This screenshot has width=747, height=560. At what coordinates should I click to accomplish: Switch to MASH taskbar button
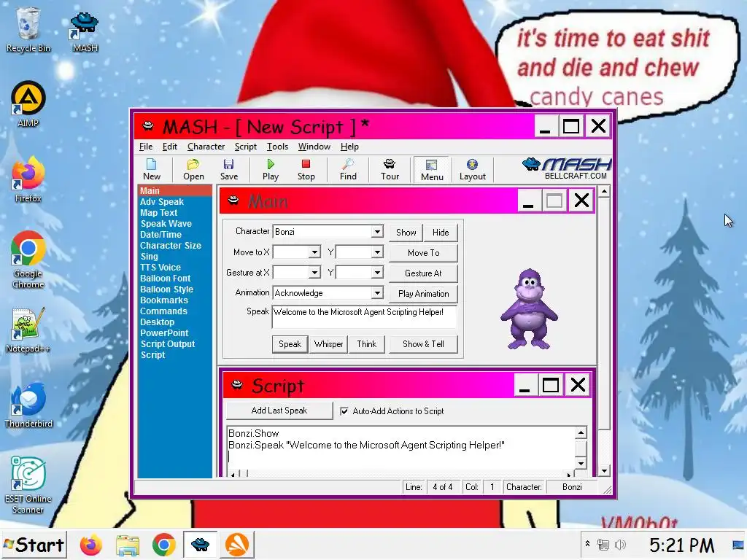(x=200, y=545)
